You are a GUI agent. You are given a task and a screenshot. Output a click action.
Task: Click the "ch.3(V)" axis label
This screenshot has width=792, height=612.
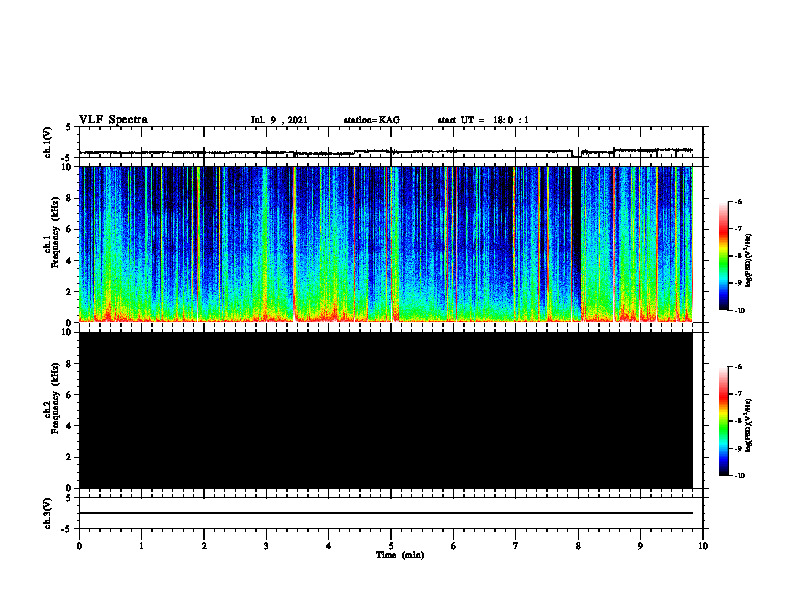click(x=47, y=514)
